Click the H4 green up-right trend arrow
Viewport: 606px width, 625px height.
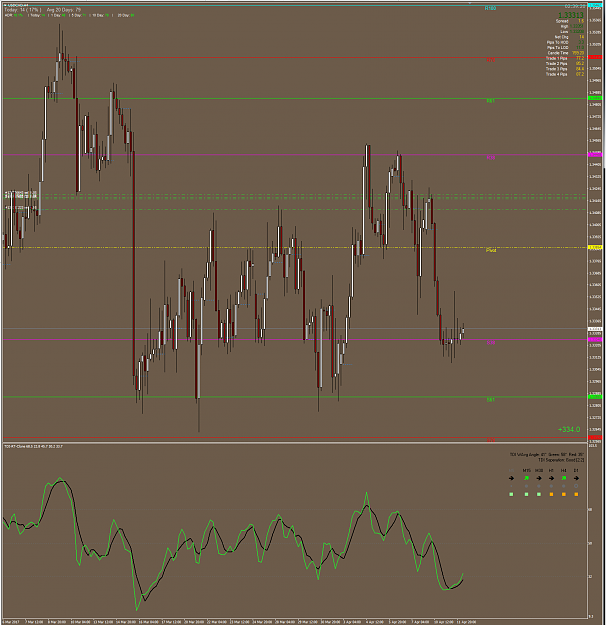coord(564,478)
